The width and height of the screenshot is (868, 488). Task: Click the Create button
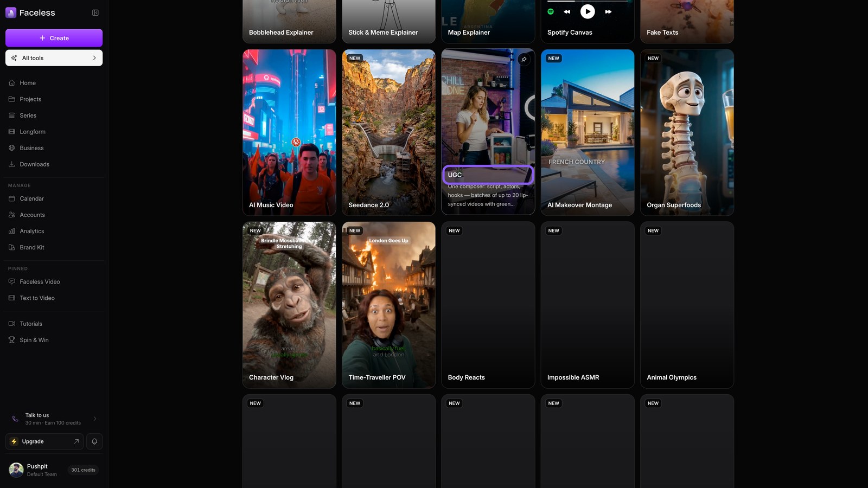click(54, 38)
